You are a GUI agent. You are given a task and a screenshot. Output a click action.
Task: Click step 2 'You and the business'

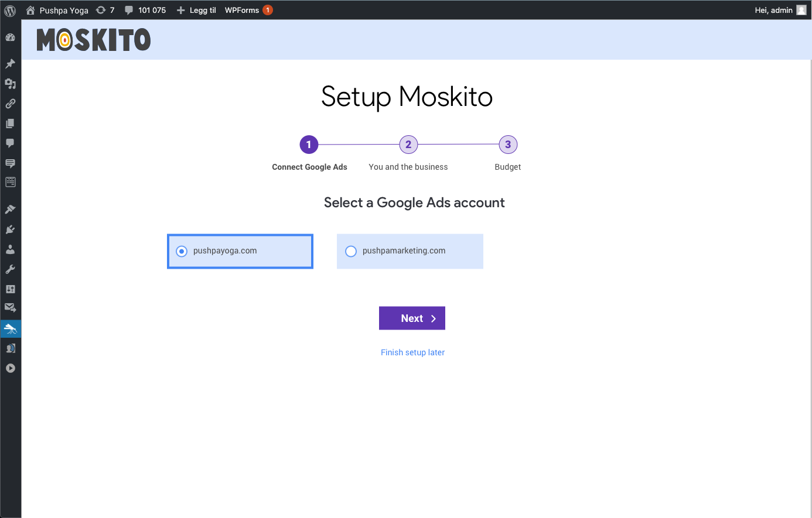408,145
